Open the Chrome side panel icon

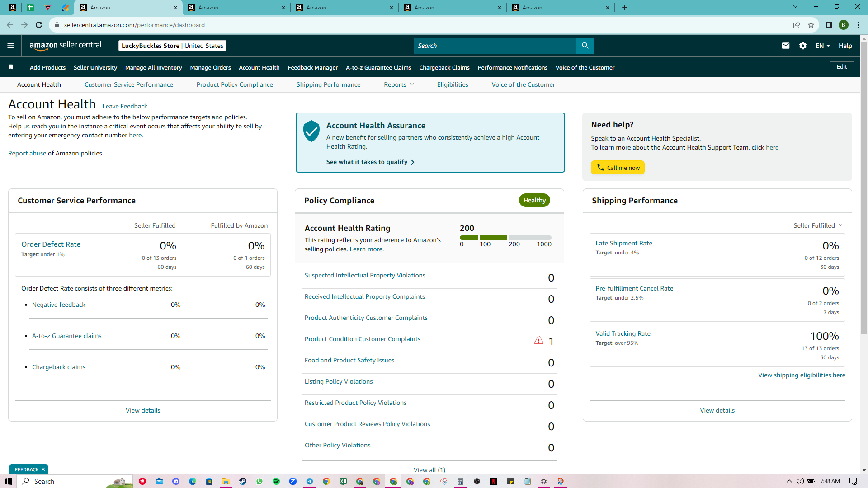pyautogui.click(x=829, y=25)
